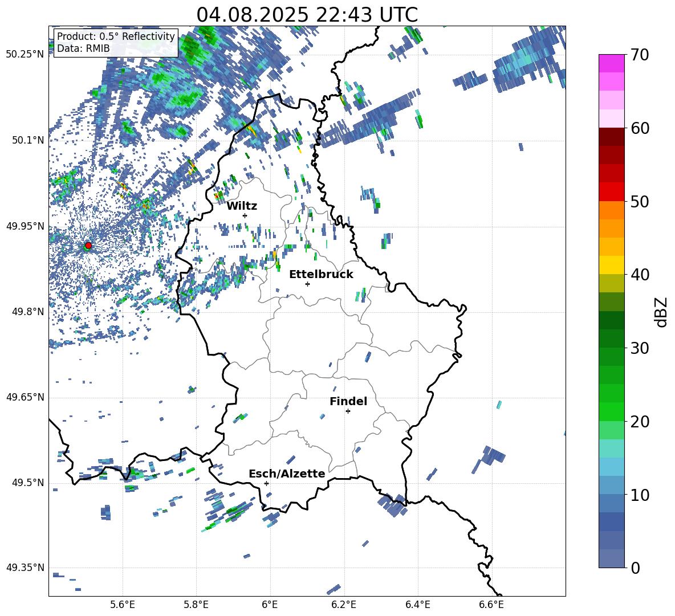Click the Product: 0.5° Reflectivity text

coord(116,36)
